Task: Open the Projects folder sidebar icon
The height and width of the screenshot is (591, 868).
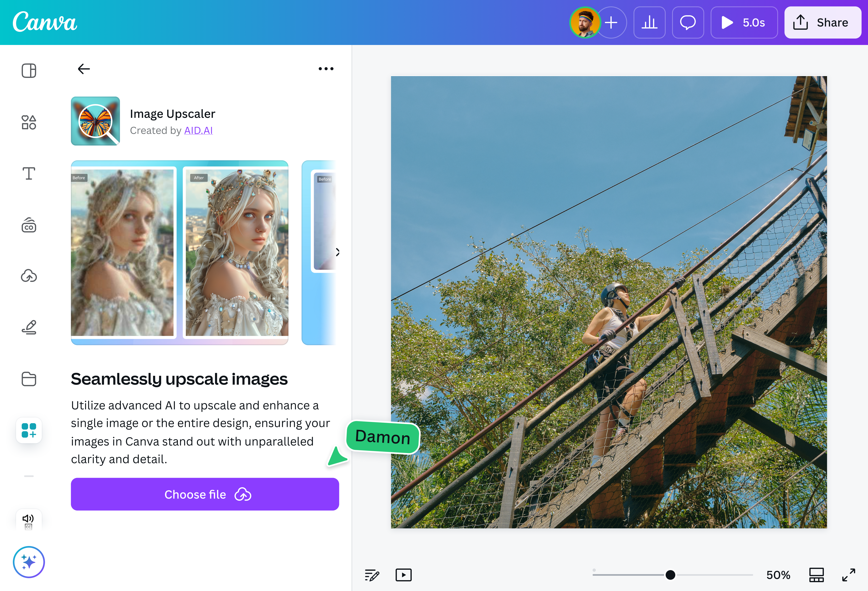Action: point(29,379)
